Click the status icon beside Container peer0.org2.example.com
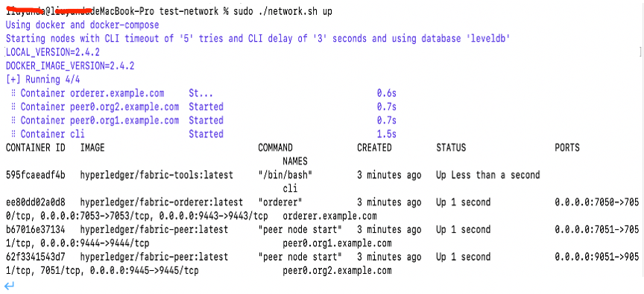644x294 pixels. 13,107
